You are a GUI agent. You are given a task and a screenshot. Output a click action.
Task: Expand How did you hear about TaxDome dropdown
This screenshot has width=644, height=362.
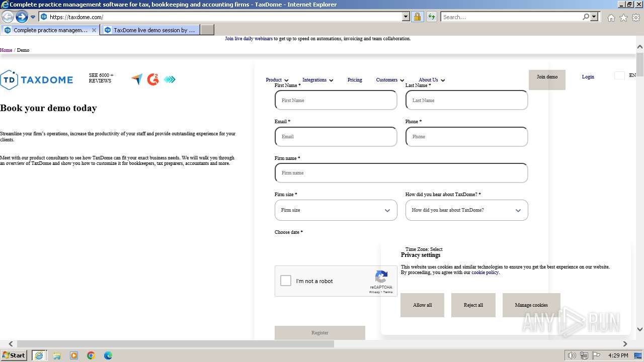click(x=466, y=210)
